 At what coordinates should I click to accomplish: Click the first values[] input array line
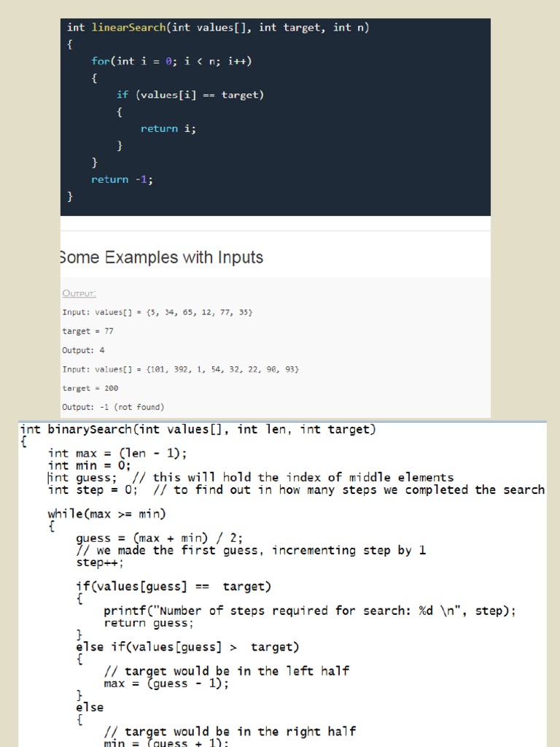pyautogui.click(x=157, y=312)
